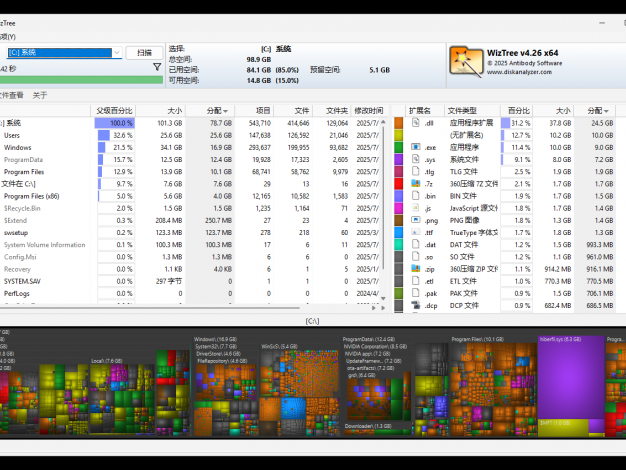Sort extensions by 扩展名 column header
This screenshot has width=626, height=470.
click(425, 111)
